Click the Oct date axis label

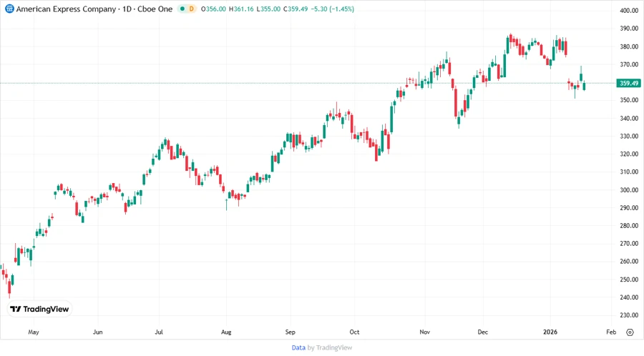tap(354, 332)
